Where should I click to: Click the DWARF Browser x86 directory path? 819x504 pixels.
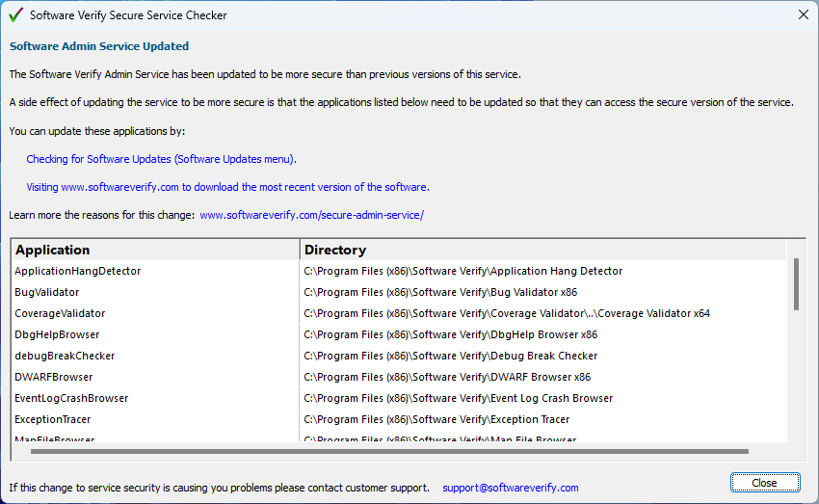[x=447, y=377]
